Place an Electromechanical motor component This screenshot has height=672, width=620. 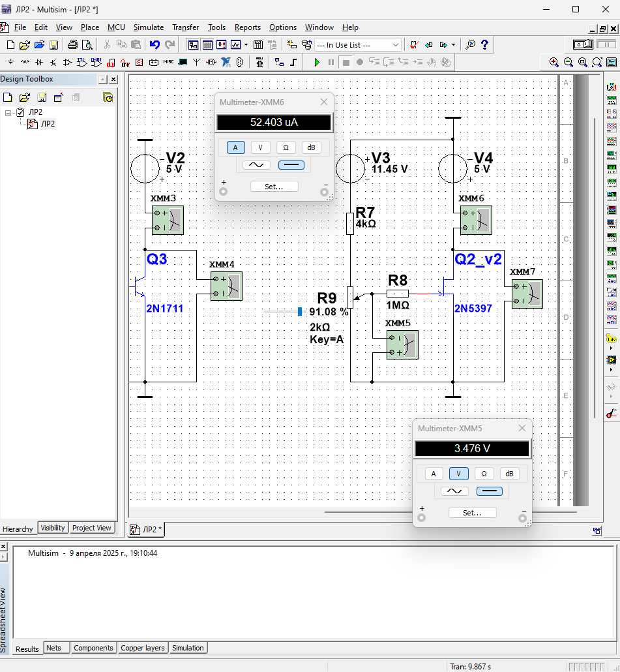pos(211,63)
